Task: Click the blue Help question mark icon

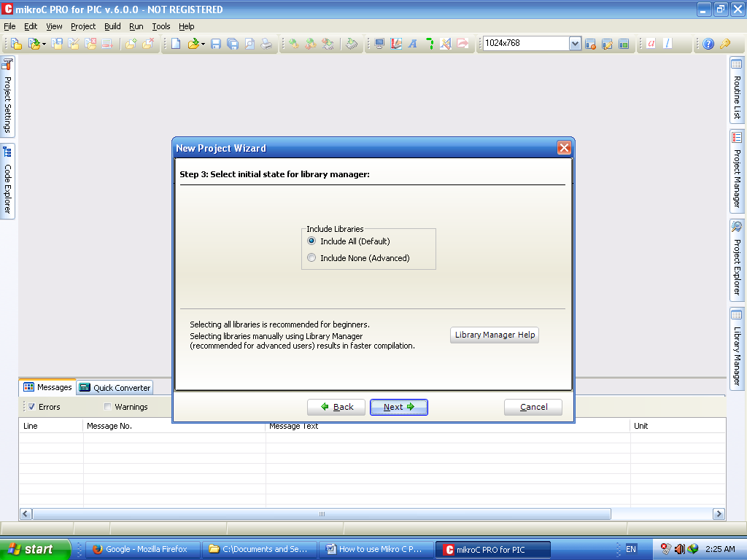Action: click(x=708, y=44)
